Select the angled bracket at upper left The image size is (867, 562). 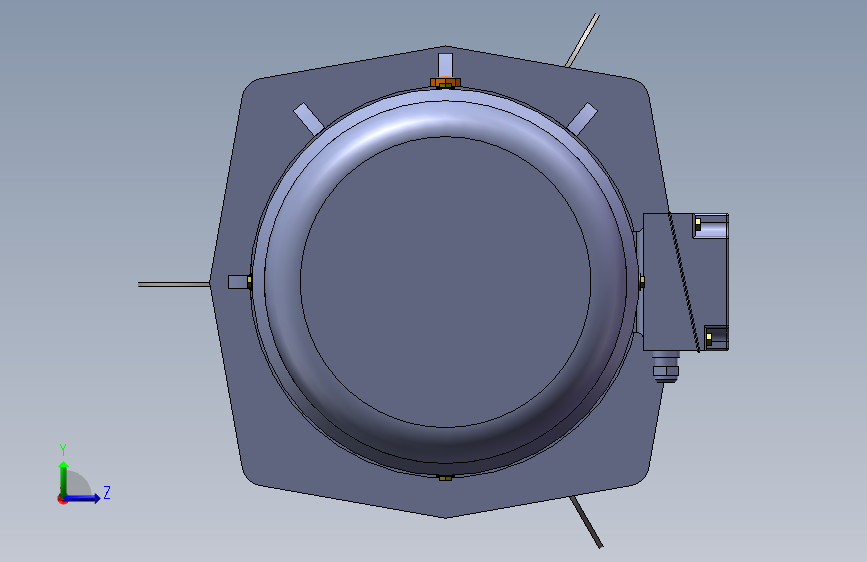pos(309,118)
